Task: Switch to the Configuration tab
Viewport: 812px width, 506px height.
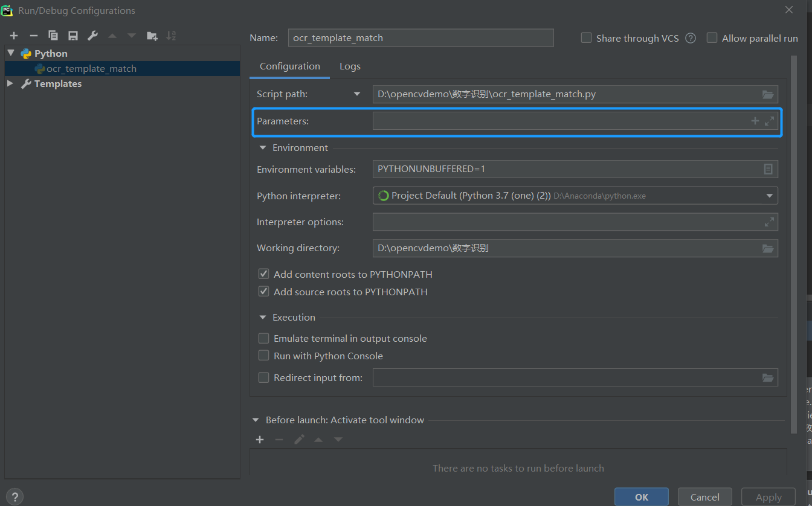Action: (290, 66)
